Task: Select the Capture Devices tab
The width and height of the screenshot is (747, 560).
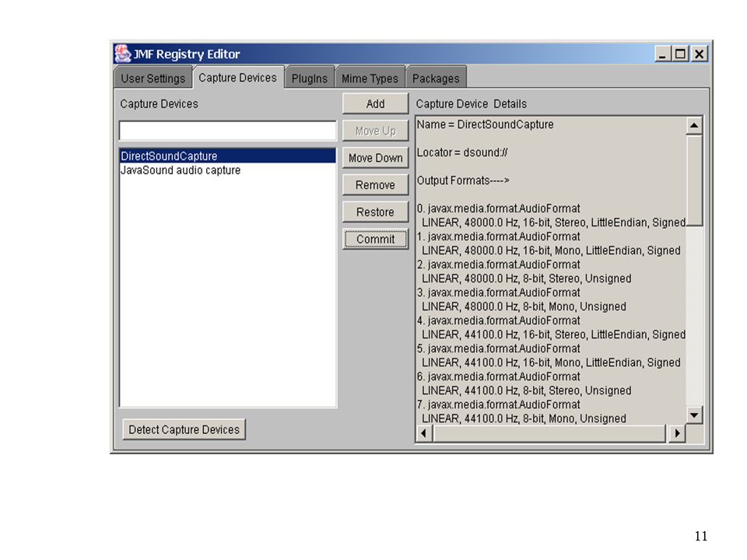Action: [238, 78]
